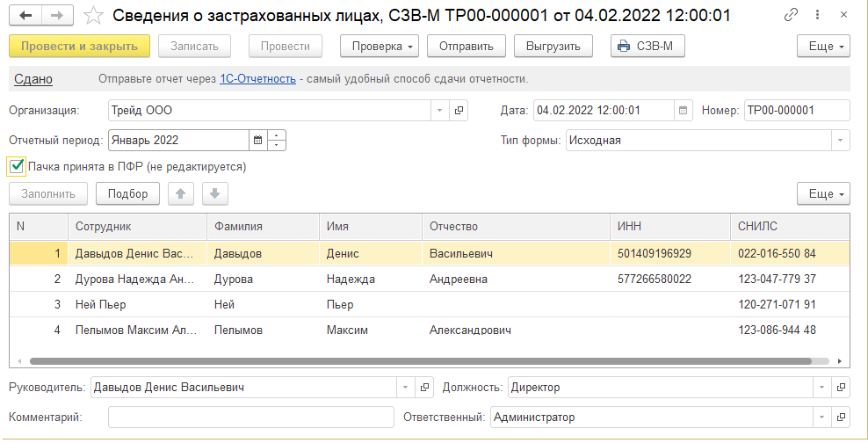Image resolution: width=868 pixels, height=443 pixels.
Task: Open the Тип формы dropdown
Action: pyautogui.click(x=841, y=140)
